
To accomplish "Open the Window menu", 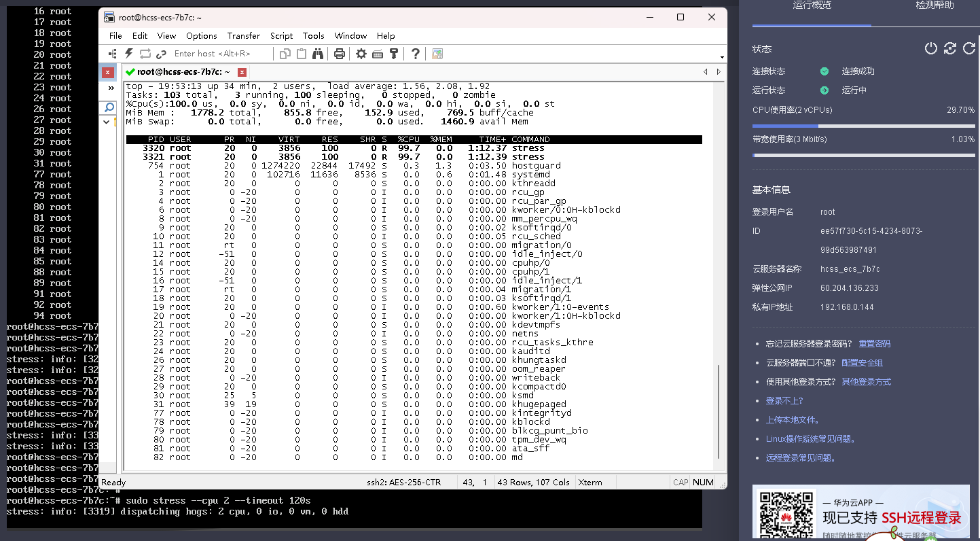I will pyautogui.click(x=350, y=36).
